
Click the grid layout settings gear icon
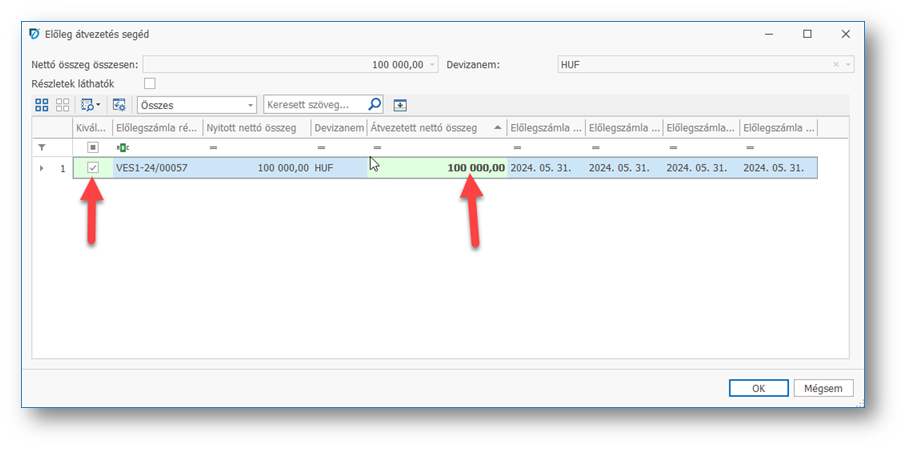click(x=119, y=104)
